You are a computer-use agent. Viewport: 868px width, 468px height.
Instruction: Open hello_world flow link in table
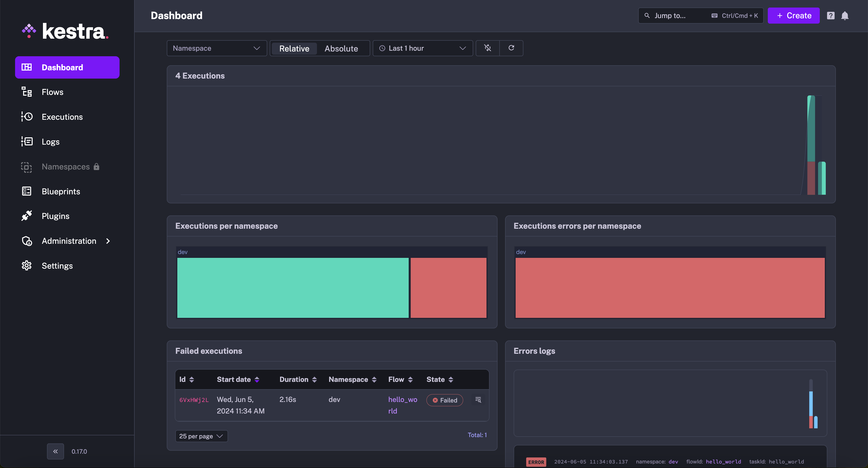403,405
